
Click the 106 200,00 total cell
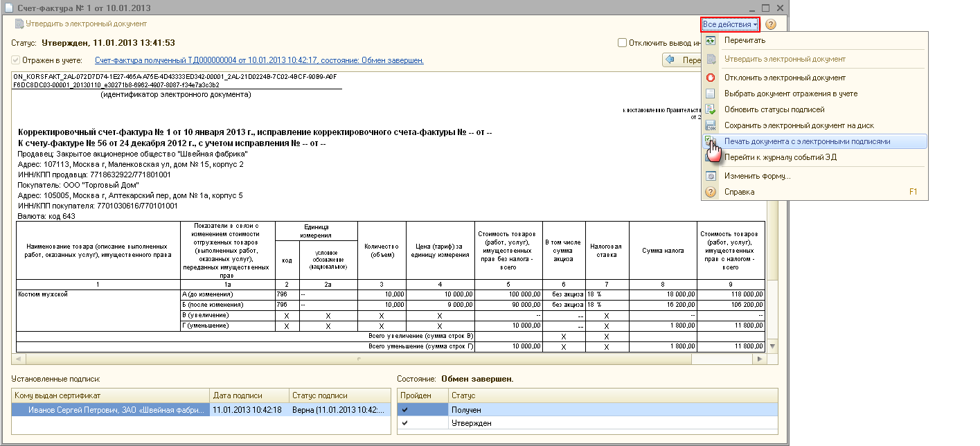pos(731,305)
